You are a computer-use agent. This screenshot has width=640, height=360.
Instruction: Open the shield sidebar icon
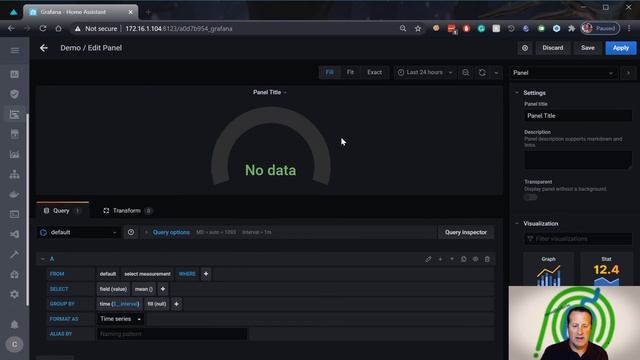pyautogui.click(x=15, y=94)
